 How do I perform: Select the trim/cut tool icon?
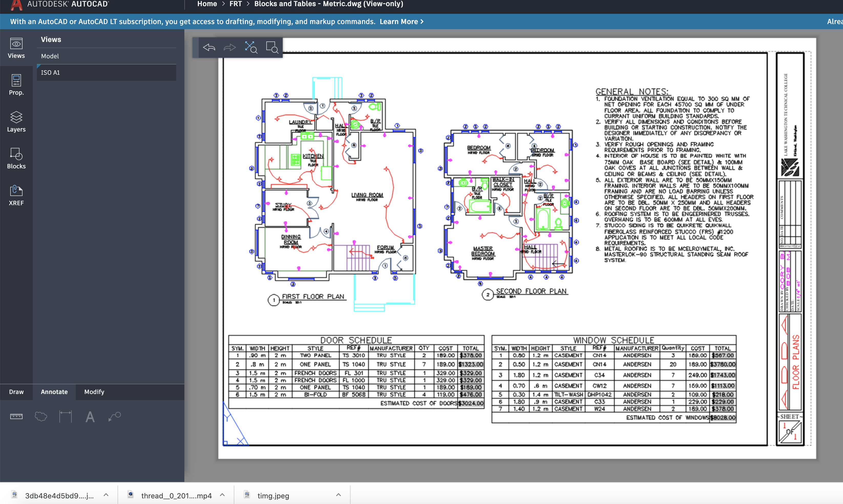[250, 47]
